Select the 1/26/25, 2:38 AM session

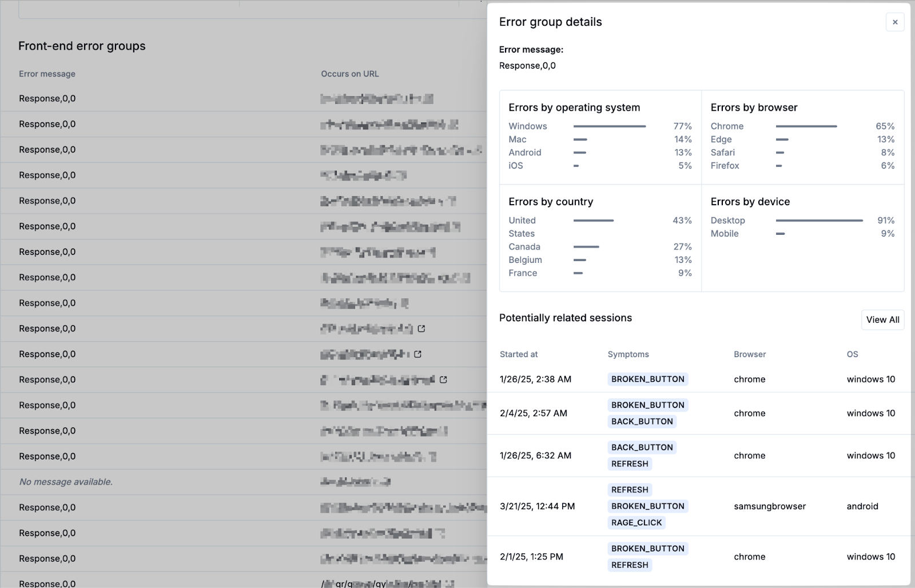tap(535, 379)
